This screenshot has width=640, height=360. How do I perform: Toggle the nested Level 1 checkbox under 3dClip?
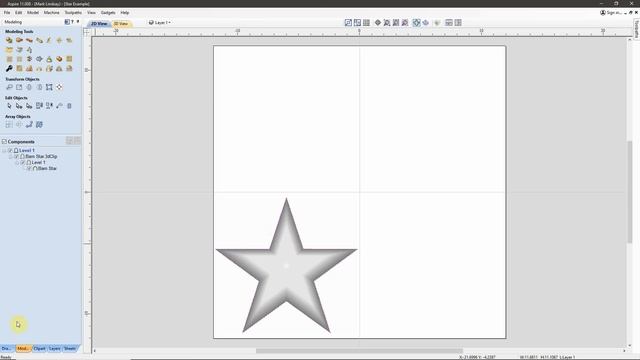coord(23,162)
